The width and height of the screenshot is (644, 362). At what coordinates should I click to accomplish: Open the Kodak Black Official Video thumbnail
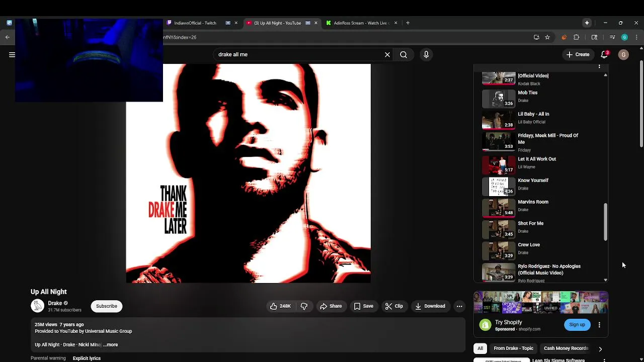coord(499,78)
